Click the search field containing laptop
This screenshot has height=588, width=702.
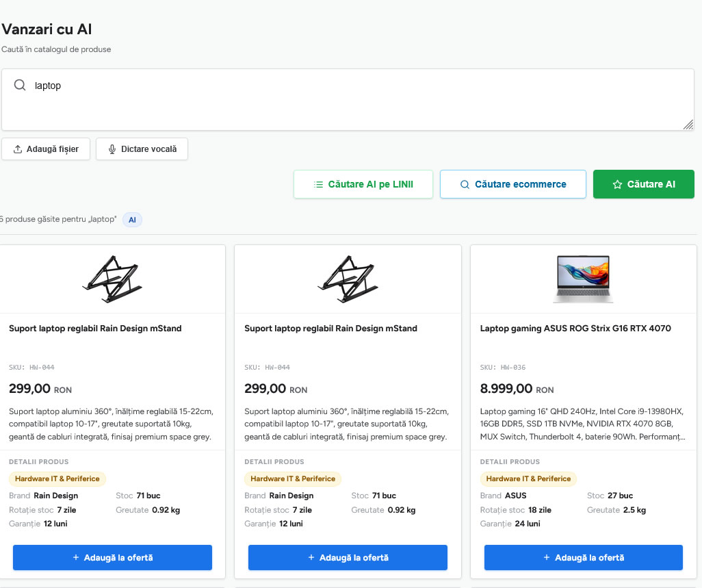(348, 100)
